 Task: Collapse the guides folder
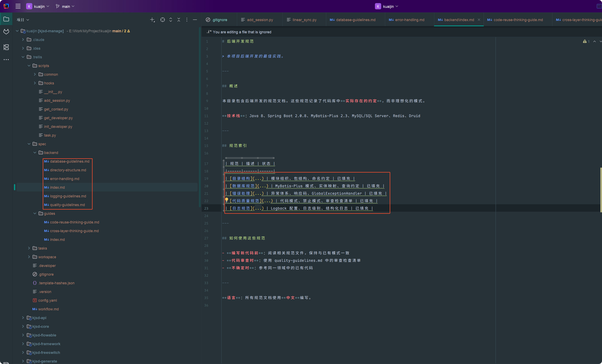(x=35, y=213)
